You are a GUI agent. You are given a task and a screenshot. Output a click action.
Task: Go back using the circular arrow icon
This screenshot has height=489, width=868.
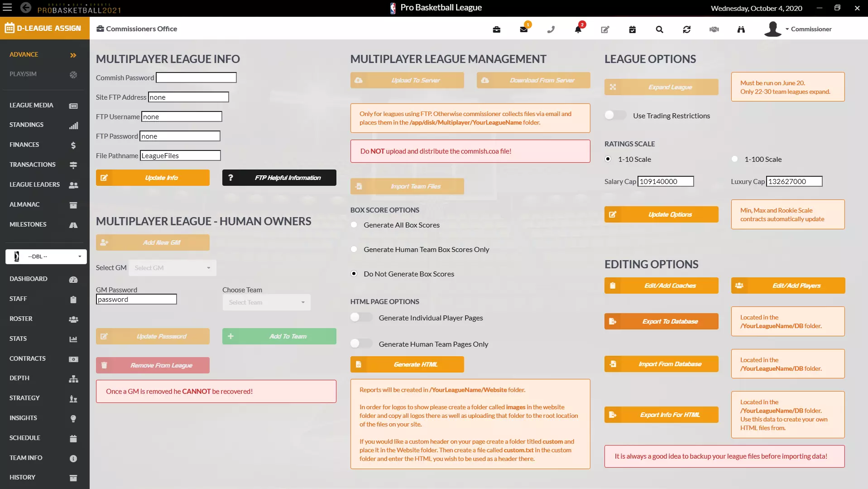pos(26,7)
